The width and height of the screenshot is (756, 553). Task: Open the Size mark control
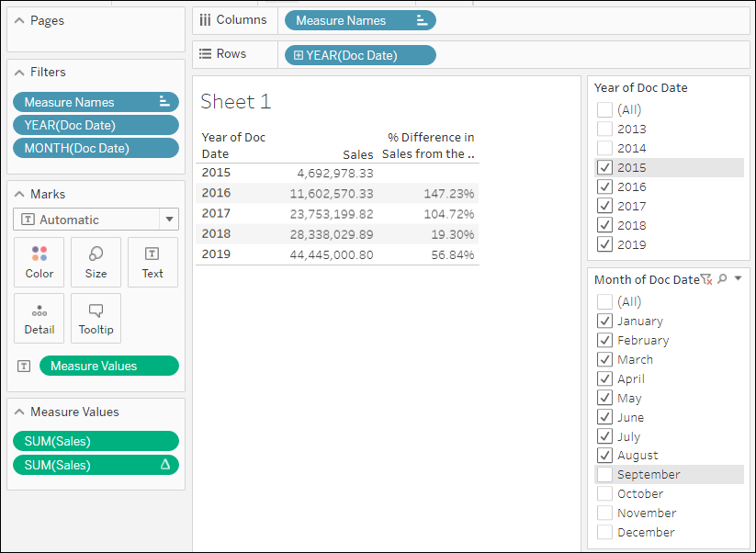[x=96, y=262]
